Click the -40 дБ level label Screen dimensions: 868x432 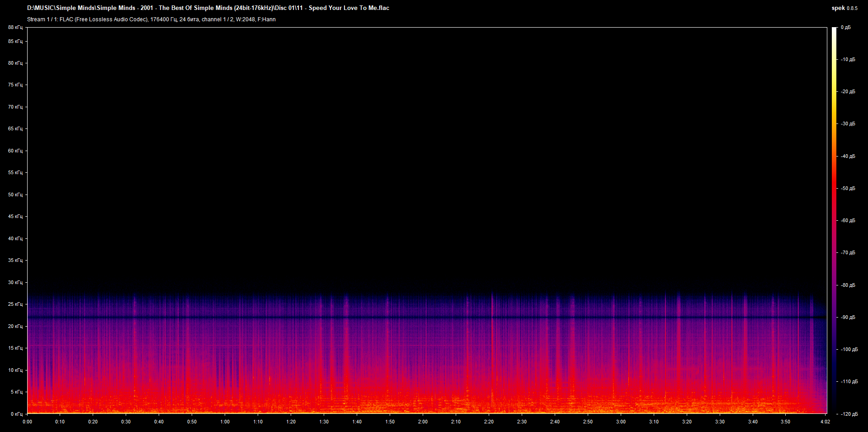pos(848,156)
